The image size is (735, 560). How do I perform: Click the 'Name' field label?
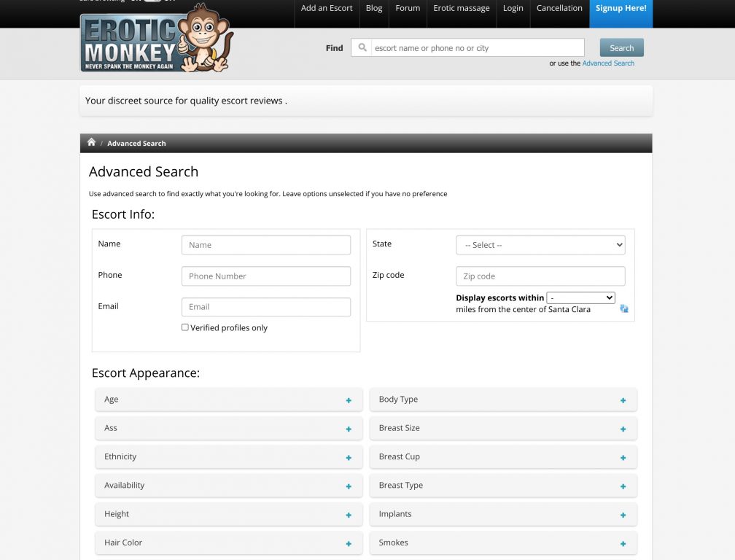[109, 244]
